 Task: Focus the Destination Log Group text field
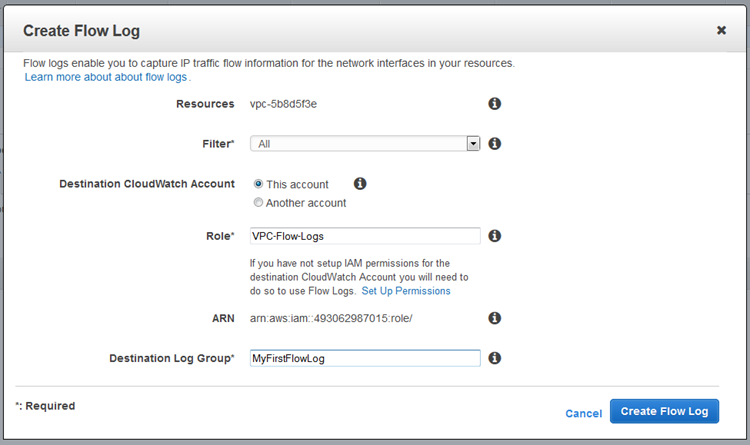365,358
